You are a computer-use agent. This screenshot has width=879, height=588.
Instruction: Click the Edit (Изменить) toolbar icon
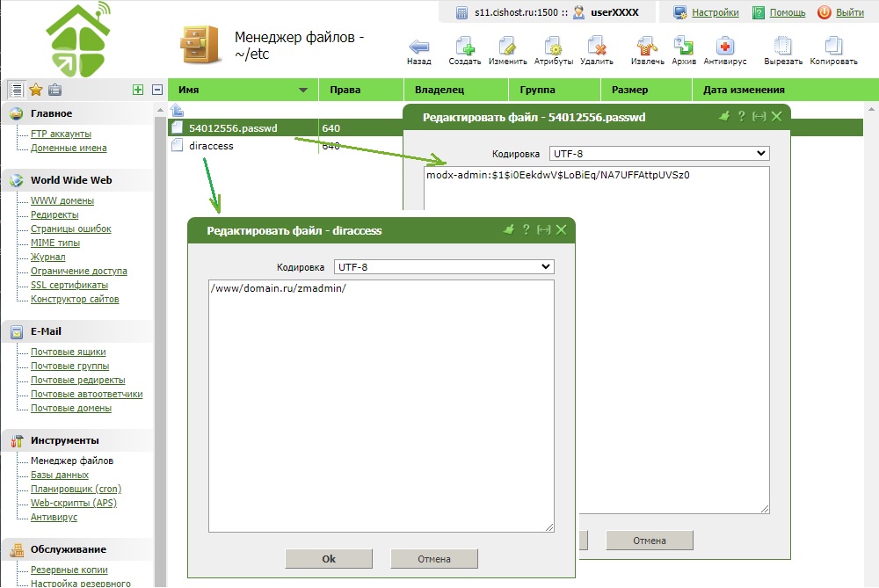[x=506, y=47]
